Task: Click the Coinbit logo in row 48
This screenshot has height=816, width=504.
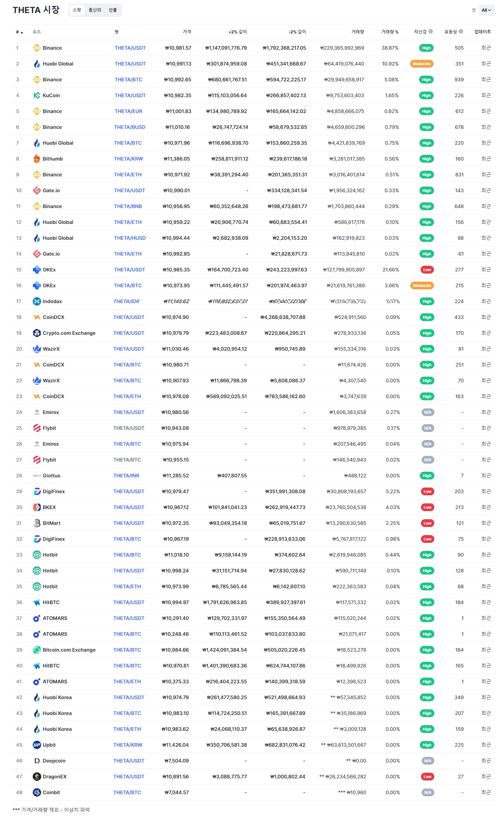Action: pos(37,792)
